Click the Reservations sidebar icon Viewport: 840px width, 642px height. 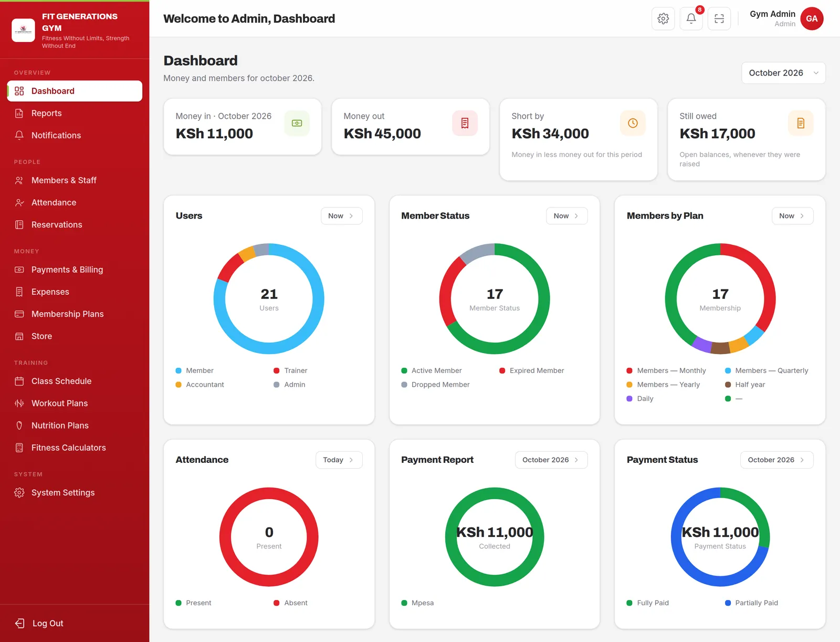(x=19, y=224)
